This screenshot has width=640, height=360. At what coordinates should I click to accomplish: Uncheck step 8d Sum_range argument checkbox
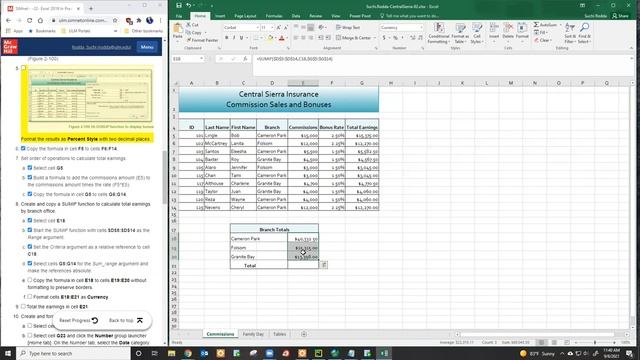coord(29,264)
